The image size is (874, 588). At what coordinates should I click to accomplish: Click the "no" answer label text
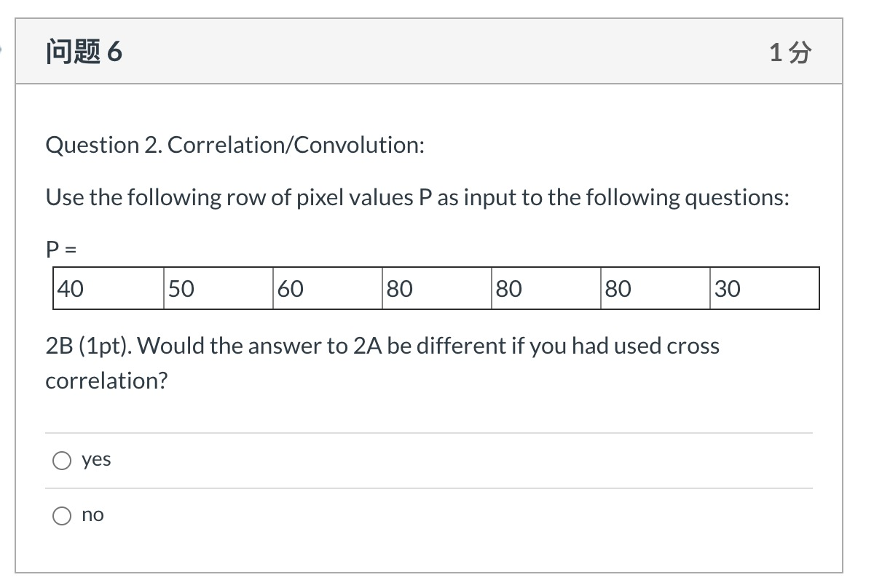coord(94,514)
